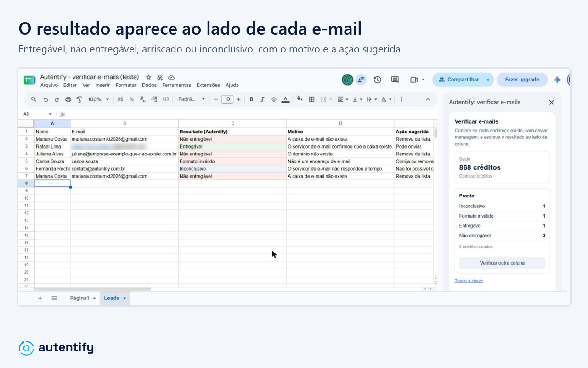Image resolution: width=588 pixels, height=368 pixels.
Task: Open the all-sheets list icon
Action: [x=54, y=298]
